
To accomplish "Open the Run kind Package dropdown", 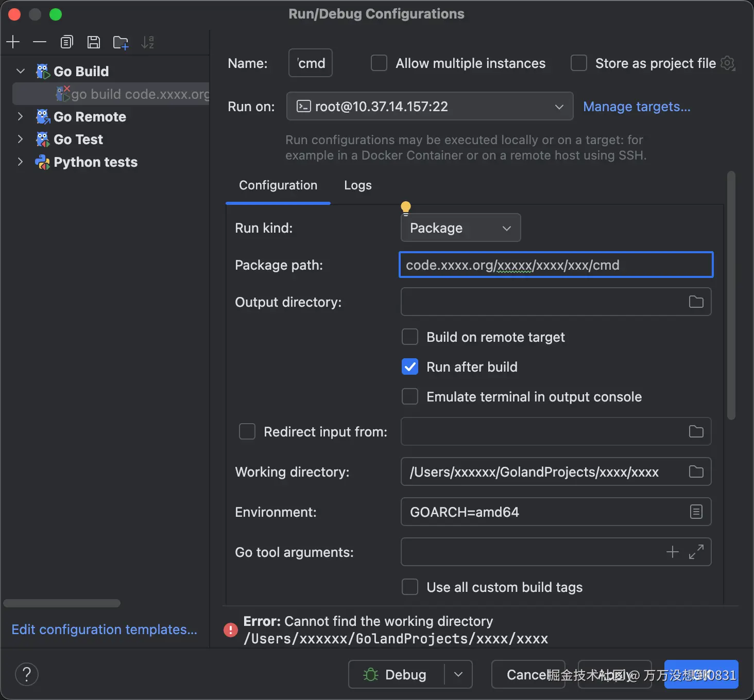I will click(460, 228).
